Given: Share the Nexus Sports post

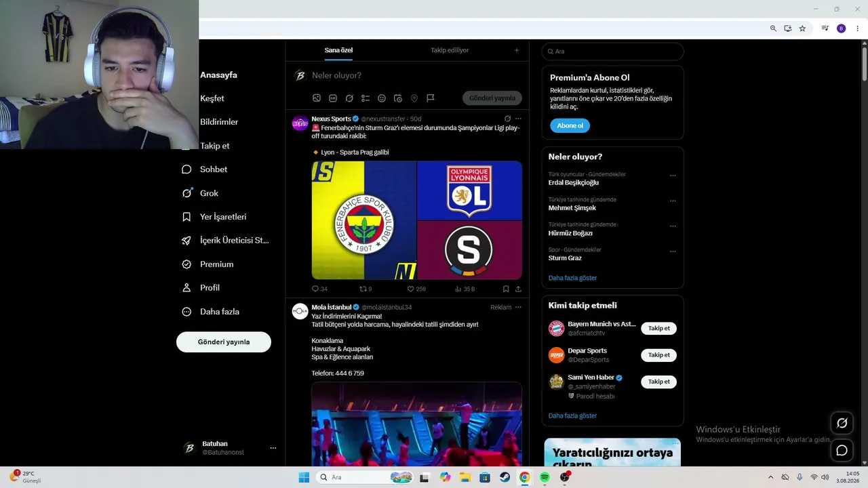Looking at the screenshot, I should pos(518,289).
